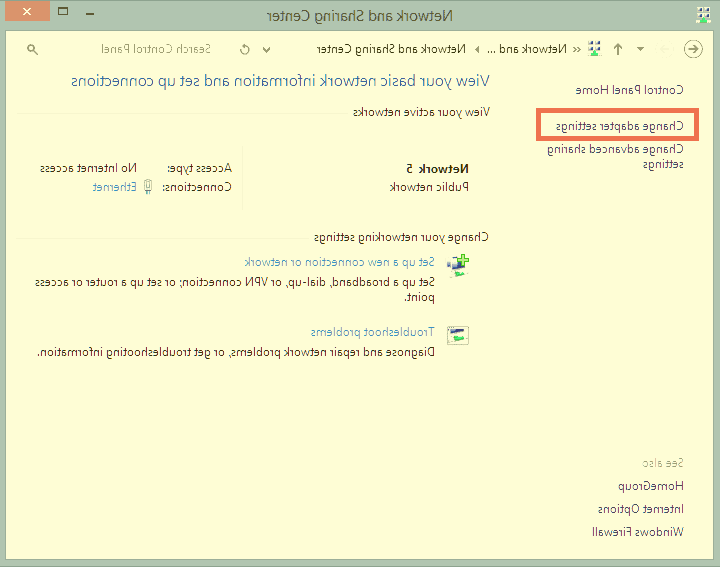Expand the address bar previous locations dropdown

(267, 49)
